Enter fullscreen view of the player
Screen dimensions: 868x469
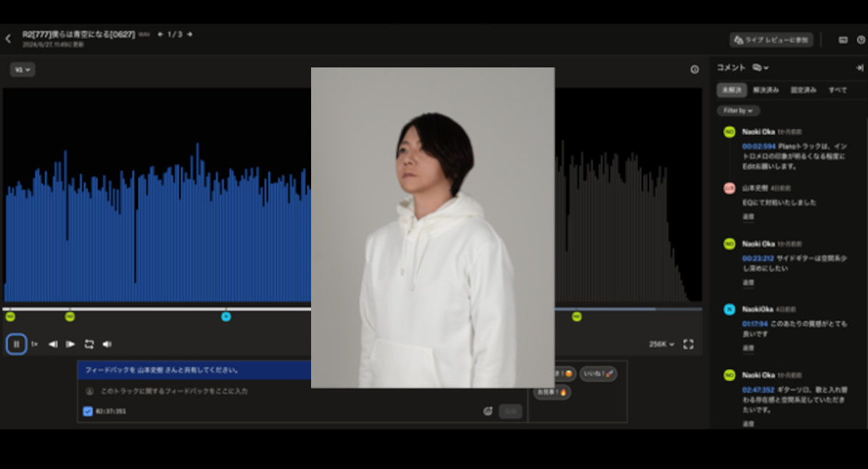[x=688, y=344]
